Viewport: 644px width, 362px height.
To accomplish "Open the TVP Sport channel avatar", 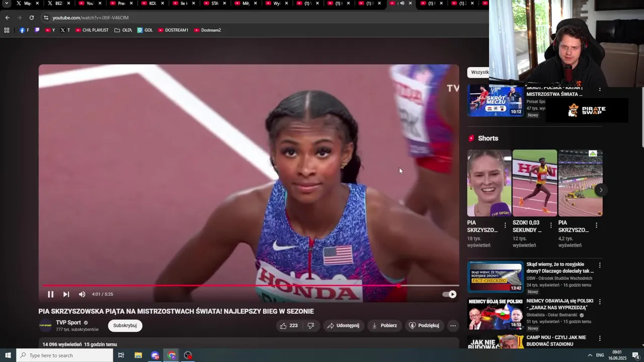I will pos(45,326).
